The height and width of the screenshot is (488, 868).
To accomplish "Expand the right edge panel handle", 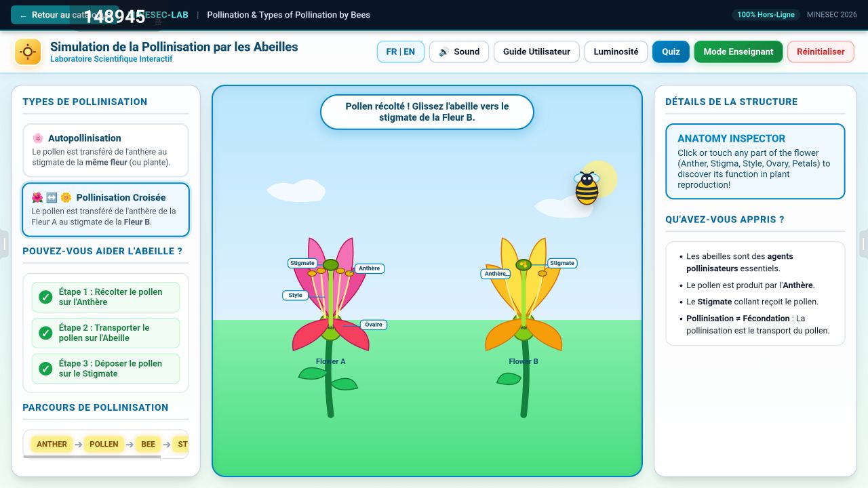I will (x=864, y=244).
